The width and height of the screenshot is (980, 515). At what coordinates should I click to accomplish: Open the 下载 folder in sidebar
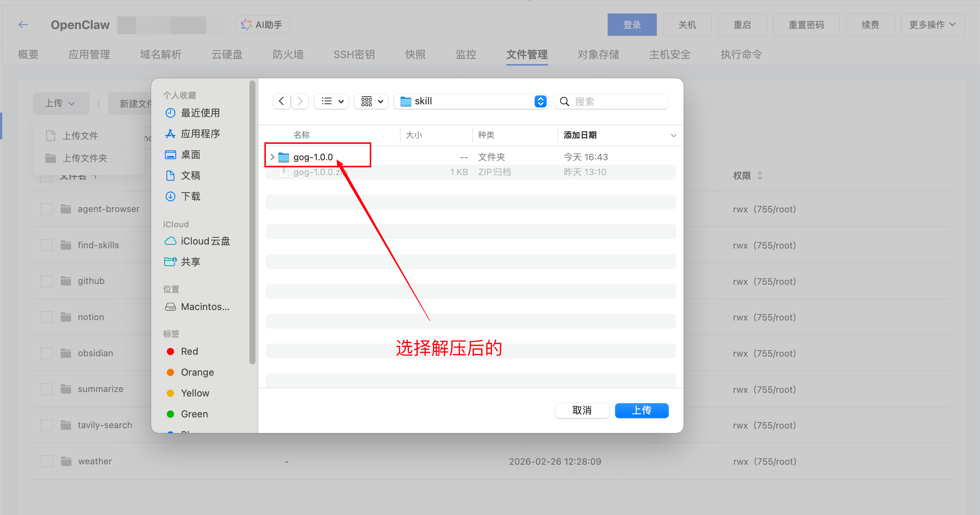coord(191,196)
